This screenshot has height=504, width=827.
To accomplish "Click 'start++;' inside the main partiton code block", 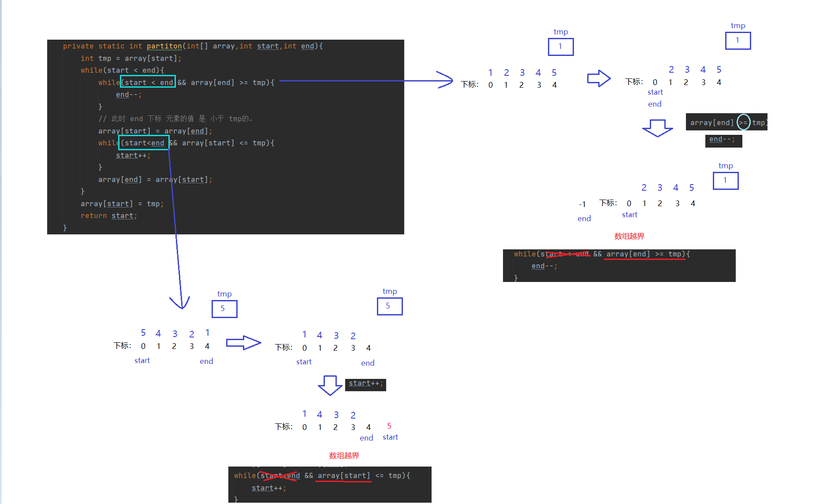I will [x=133, y=155].
